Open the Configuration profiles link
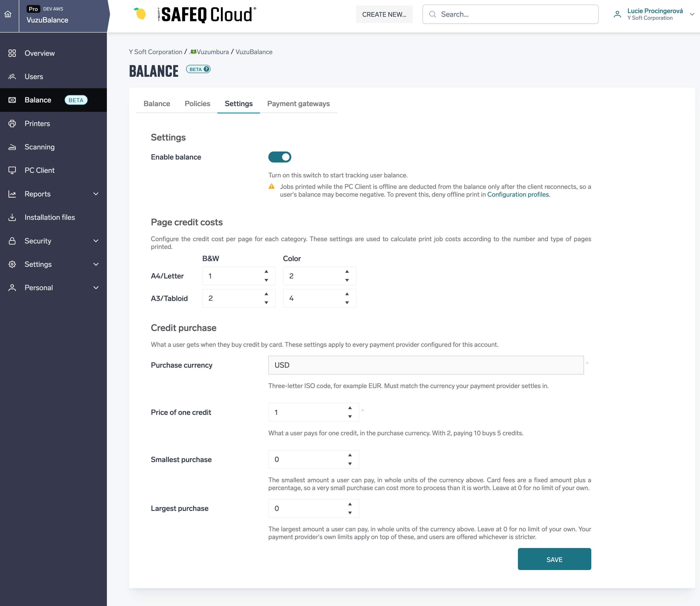700x606 pixels. [518, 194]
